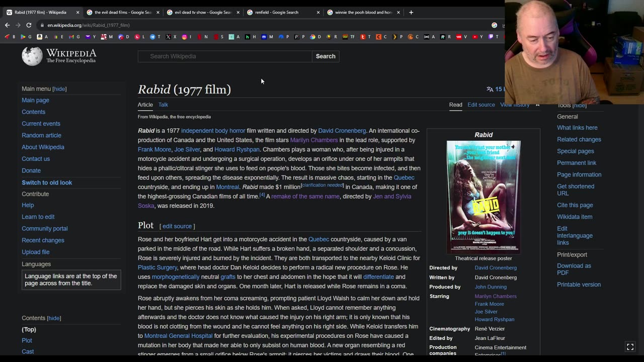Switch to the evil dead films search tab

pos(123,12)
